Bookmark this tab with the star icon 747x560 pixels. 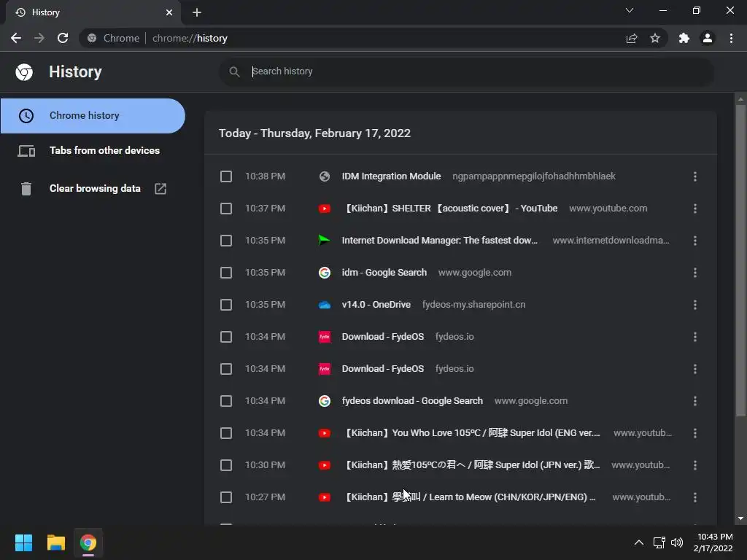655,38
